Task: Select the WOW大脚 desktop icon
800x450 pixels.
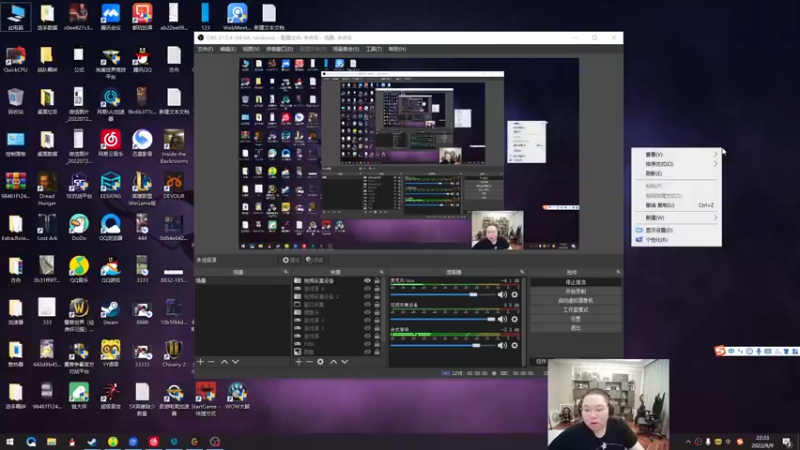Action: [237, 396]
